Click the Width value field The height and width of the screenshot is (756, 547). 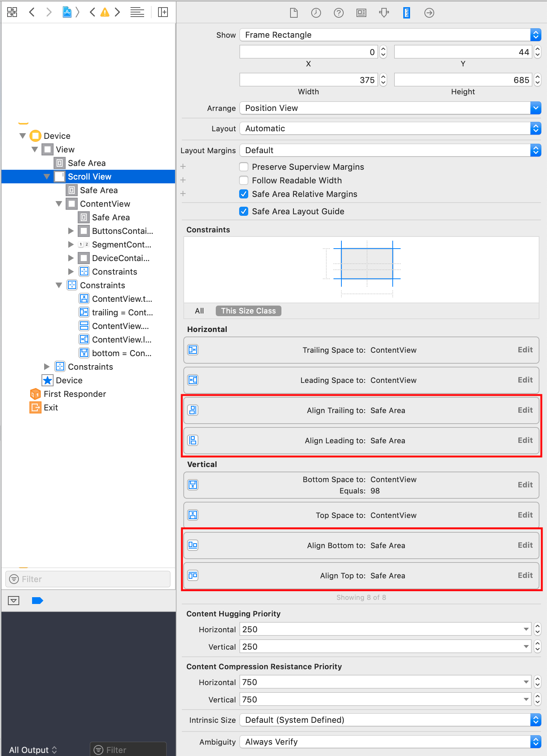309,80
